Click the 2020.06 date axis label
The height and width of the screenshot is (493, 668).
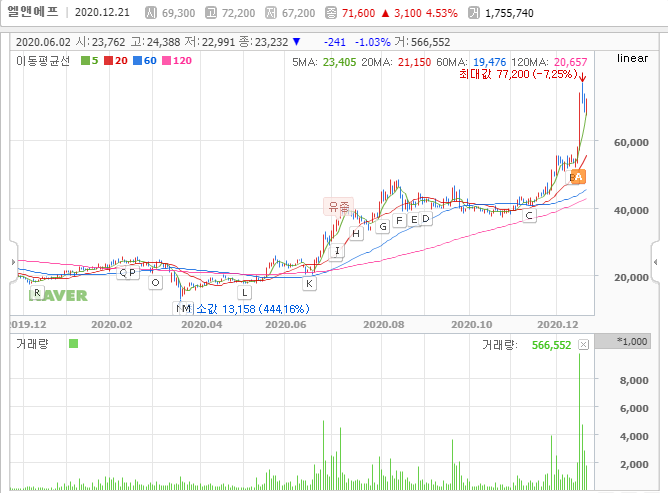(x=285, y=325)
